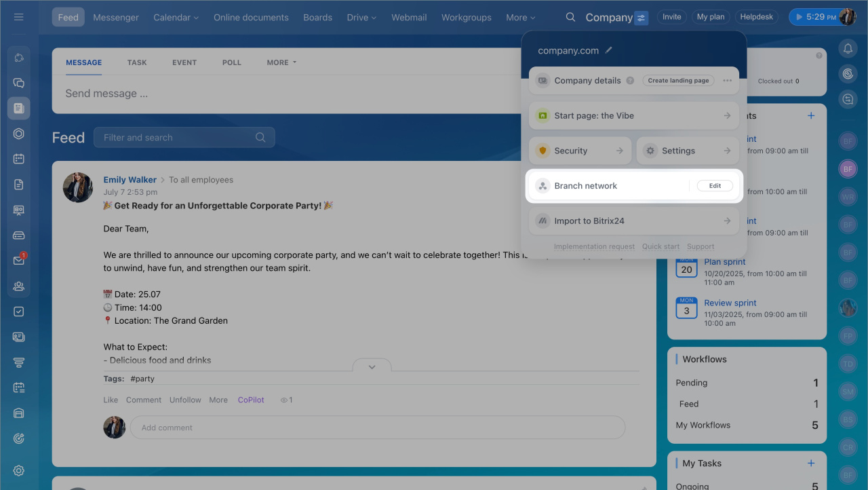Viewport: 868px width, 490px height.
Task: Click the Filter and search field
Action: coord(176,138)
